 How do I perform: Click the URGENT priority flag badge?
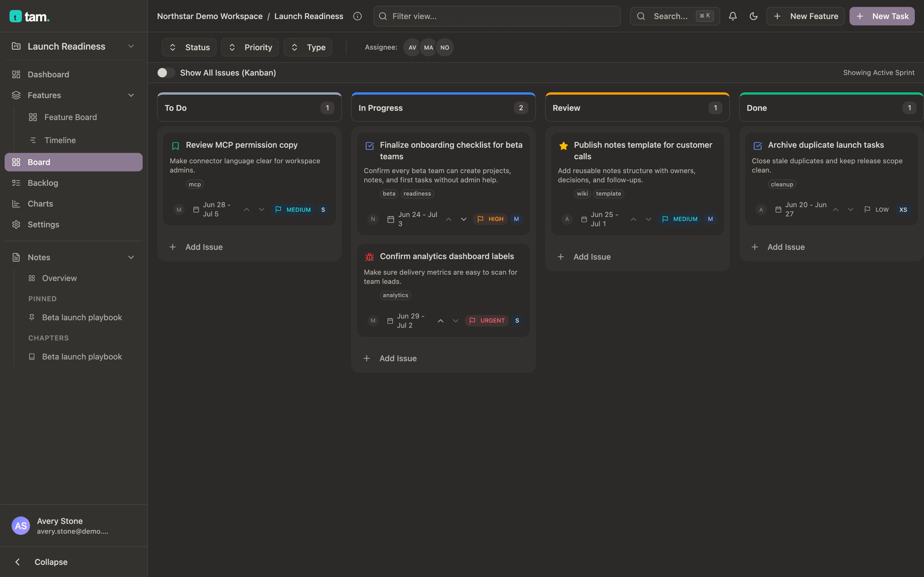[x=487, y=321]
